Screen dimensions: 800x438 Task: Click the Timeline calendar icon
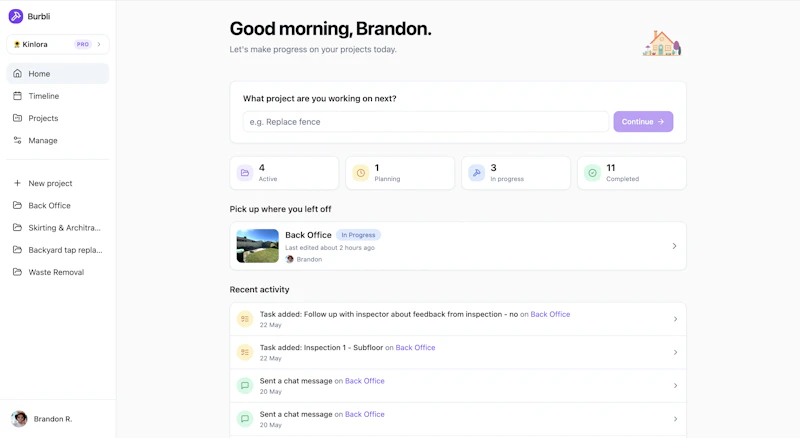[17, 95]
